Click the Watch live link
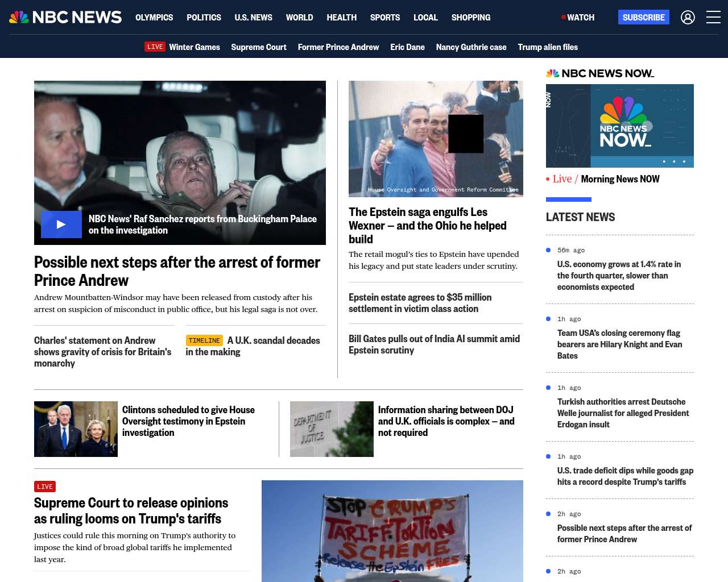 [x=578, y=18]
